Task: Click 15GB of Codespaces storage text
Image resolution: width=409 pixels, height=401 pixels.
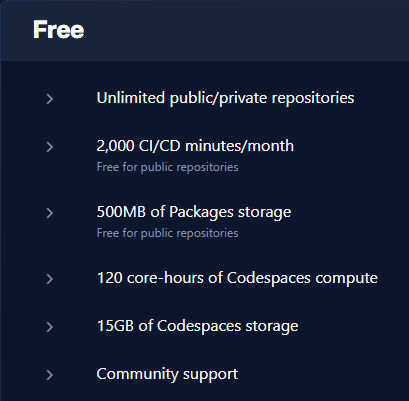Action: [x=197, y=326]
